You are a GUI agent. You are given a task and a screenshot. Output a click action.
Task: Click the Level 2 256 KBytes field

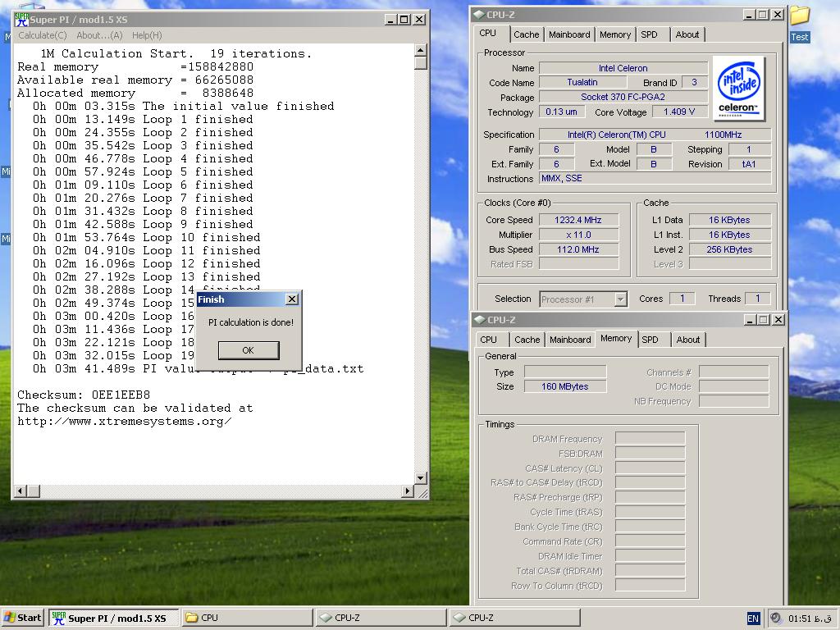730,249
